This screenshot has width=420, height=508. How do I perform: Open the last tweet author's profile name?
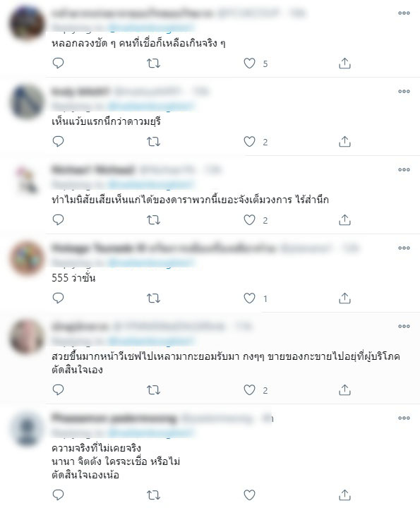click(x=114, y=418)
